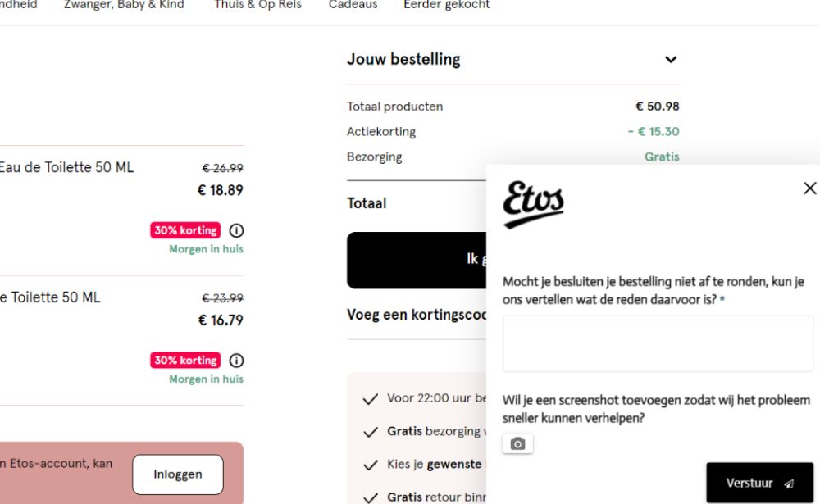Collapse the Jouw bestelling summary chevron
Screen dimensions: 820x504
671,60
